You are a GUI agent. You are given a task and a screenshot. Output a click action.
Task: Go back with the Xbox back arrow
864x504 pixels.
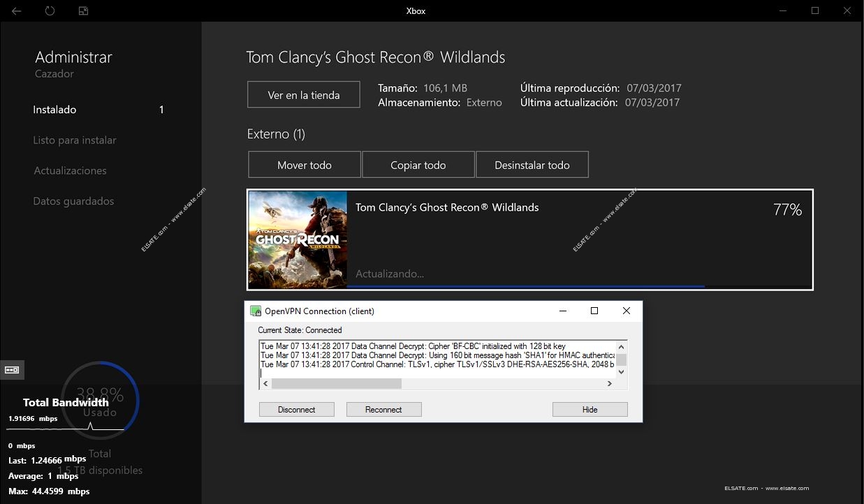click(x=16, y=11)
